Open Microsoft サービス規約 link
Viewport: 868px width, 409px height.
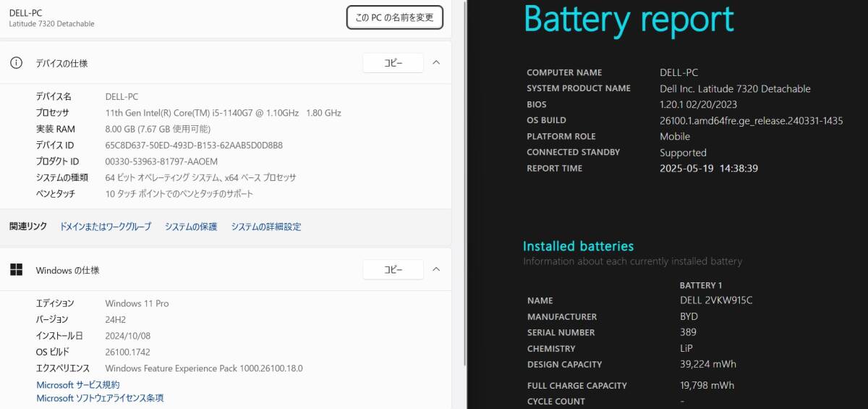(x=78, y=385)
